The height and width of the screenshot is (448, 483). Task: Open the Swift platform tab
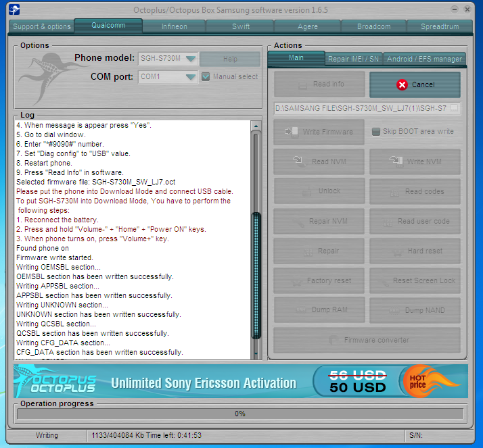(241, 26)
